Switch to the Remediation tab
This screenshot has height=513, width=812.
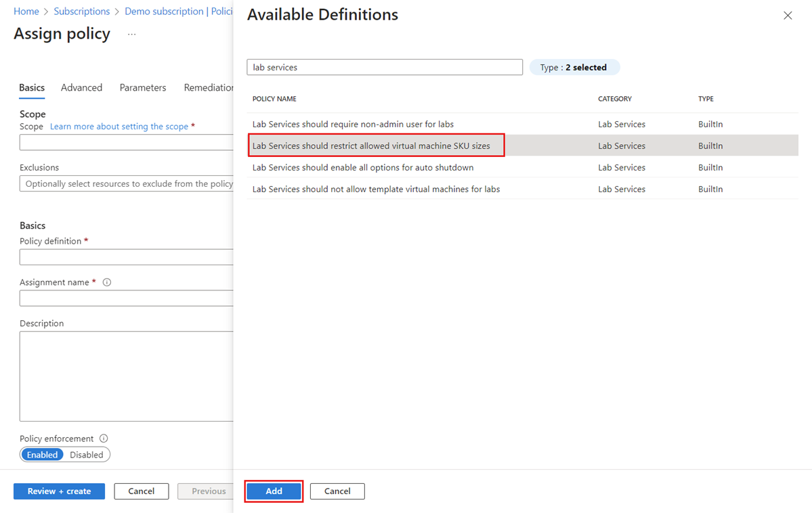click(x=209, y=87)
